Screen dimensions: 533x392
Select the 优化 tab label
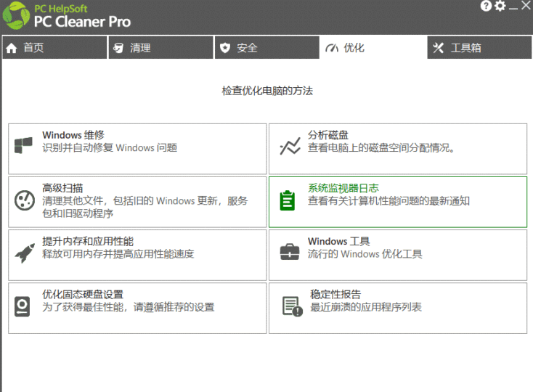[354, 48]
